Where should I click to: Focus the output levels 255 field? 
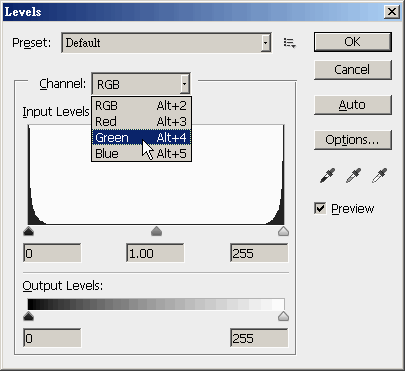tap(259, 338)
